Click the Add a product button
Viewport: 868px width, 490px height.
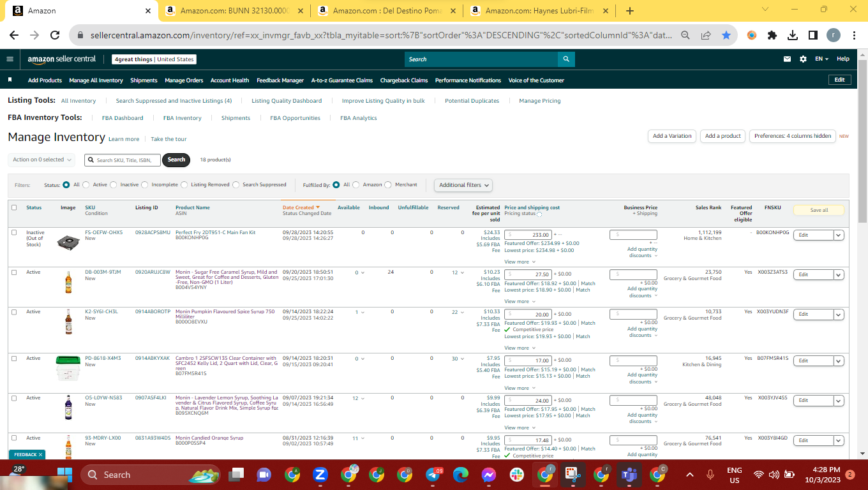pos(723,136)
